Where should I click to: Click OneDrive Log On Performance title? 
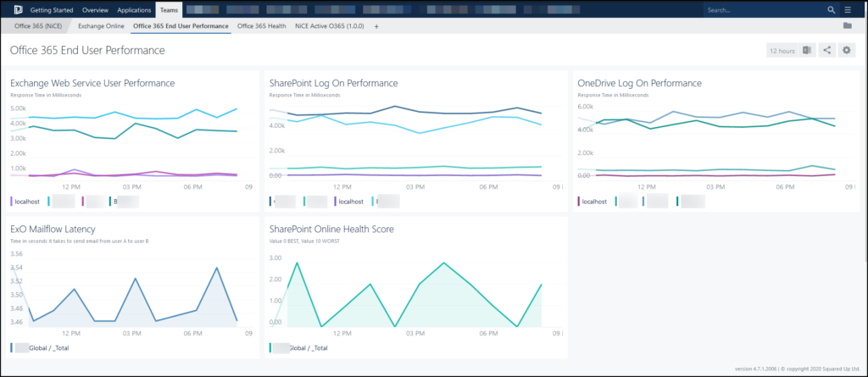[640, 83]
